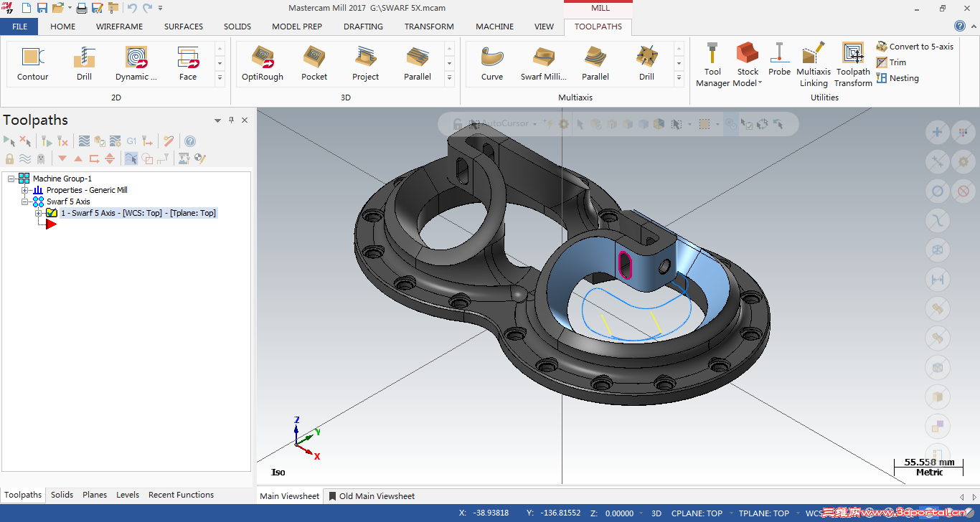Image resolution: width=980 pixels, height=522 pixels.
Task: Choose the Multiaxis Drill toolpath
Action: coord(647,64)
